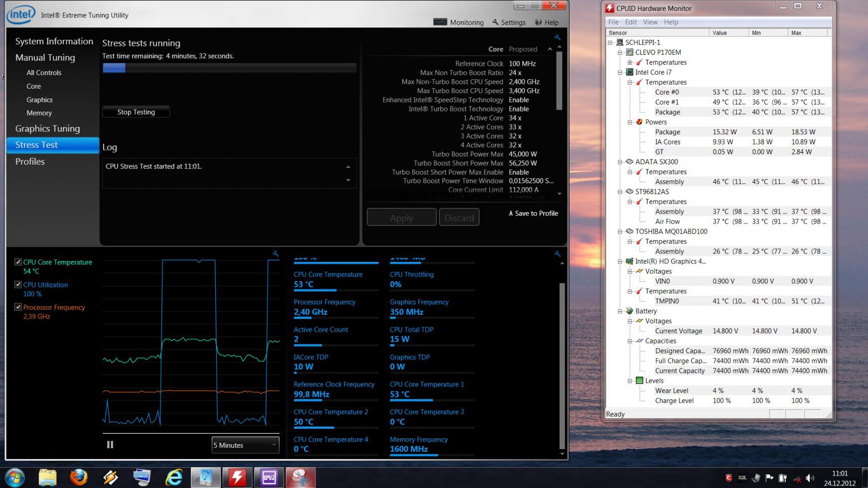The height and width of the screenshot is (488, 868).
Task: Click the SCHLEPPI-1 computer icon in the sensor tree
Action: [620, 42]
